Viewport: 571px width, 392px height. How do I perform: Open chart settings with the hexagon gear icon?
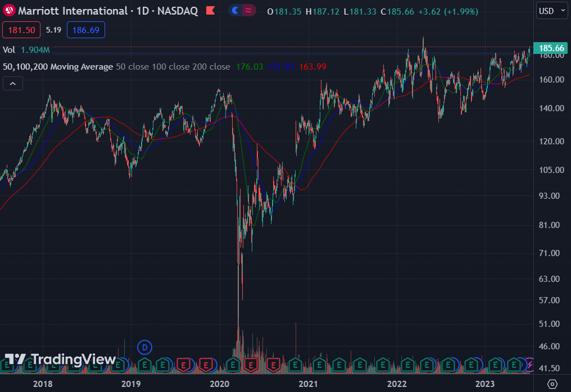pos(552,384)
